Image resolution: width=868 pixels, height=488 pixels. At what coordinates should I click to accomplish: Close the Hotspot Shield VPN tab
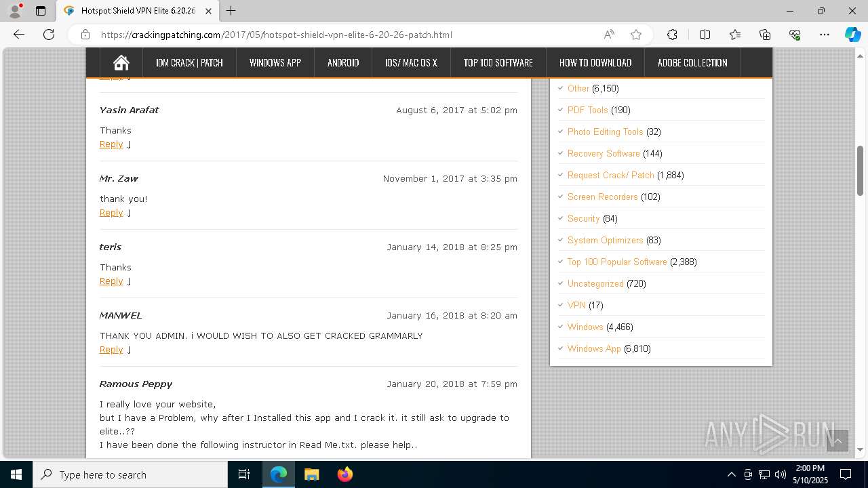tap(208, 11)
